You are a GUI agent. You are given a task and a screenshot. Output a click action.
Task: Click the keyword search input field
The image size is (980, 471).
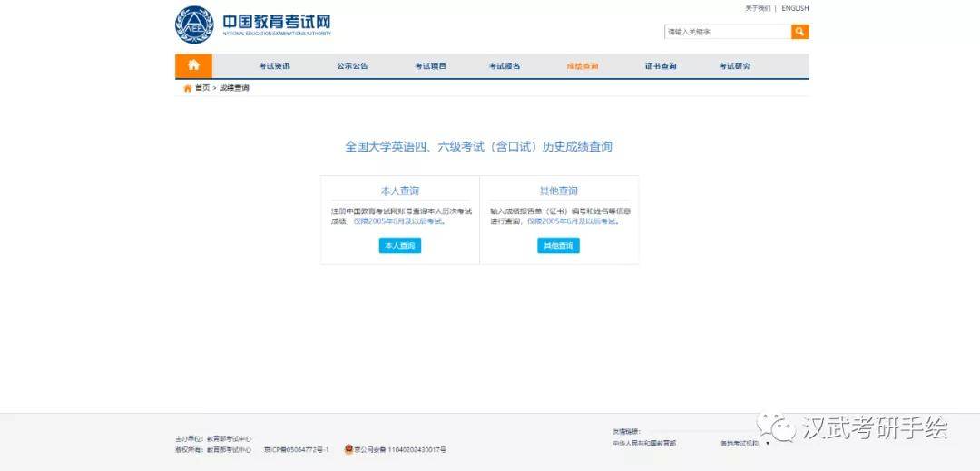click(728, 32)
